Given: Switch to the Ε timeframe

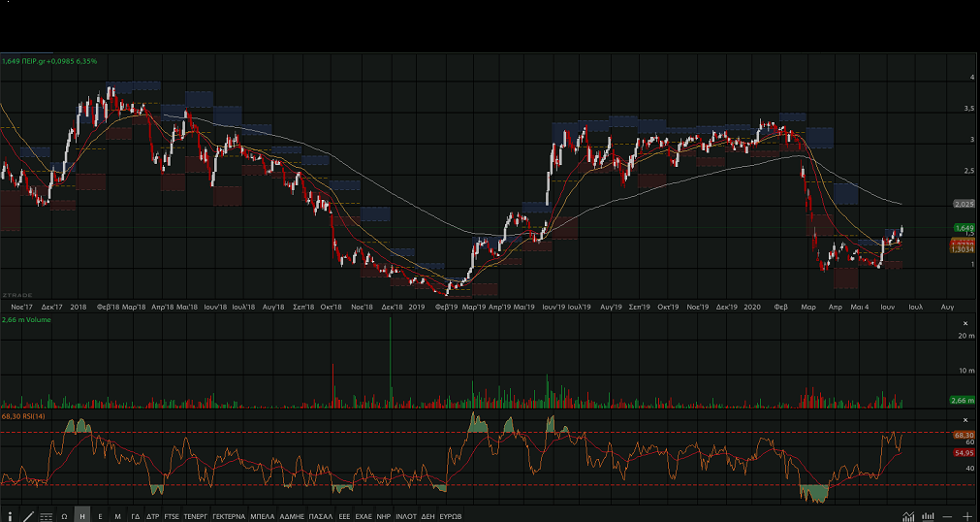Looking at the screenshot, I should [100, 516].
